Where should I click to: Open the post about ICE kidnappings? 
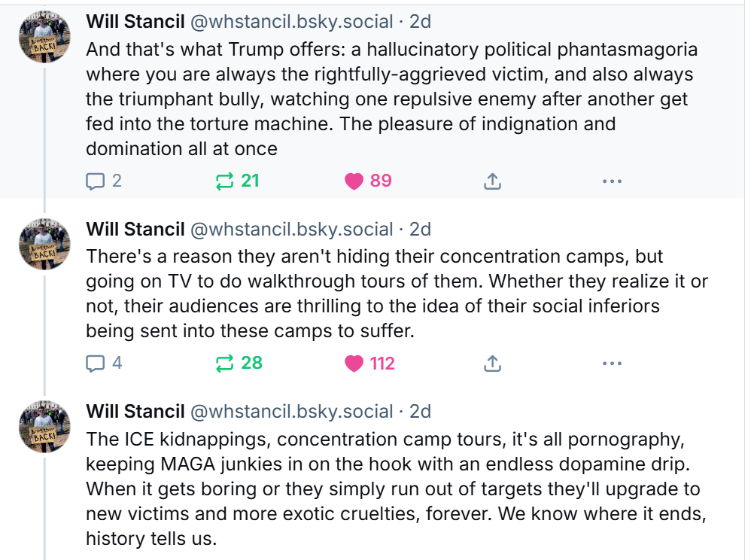point(396,488)
